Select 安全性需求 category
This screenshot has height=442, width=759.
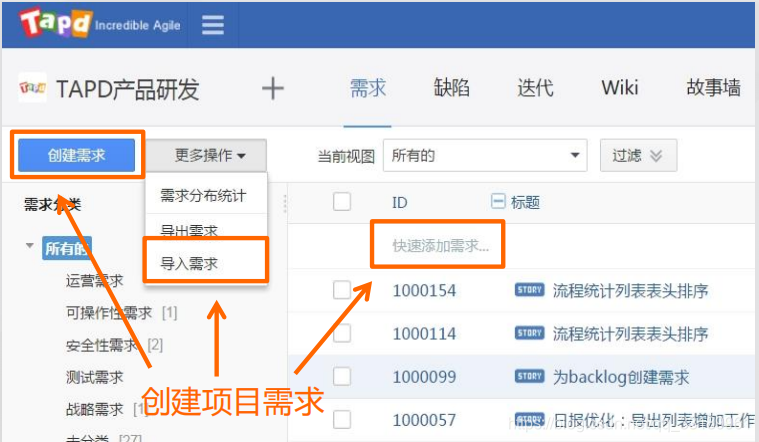pos(102,345)
